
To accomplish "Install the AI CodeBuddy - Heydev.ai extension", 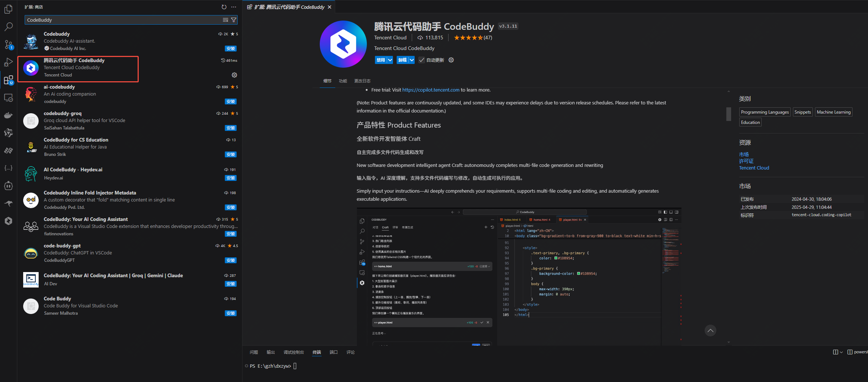I will [x=231, y=178].
